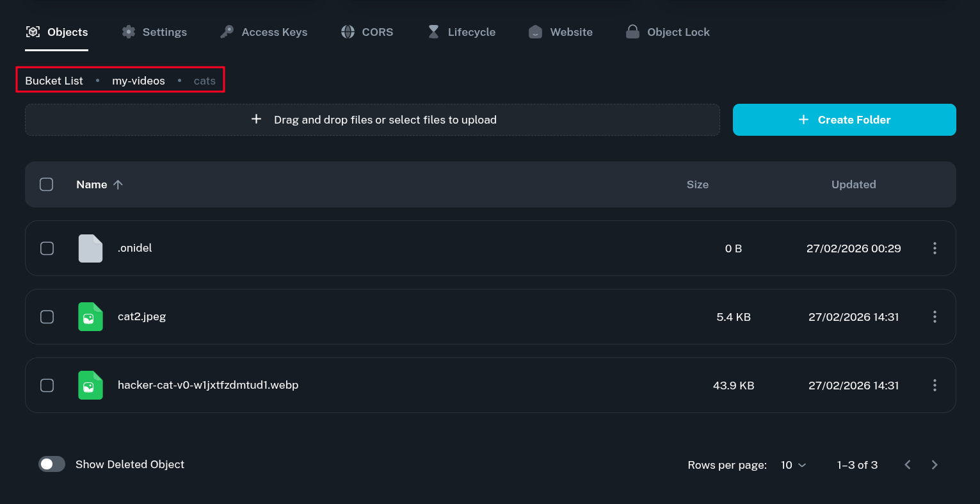Enable the Show Deleted Object toggle
980x504 pixels.
click(x=52, y=464)
